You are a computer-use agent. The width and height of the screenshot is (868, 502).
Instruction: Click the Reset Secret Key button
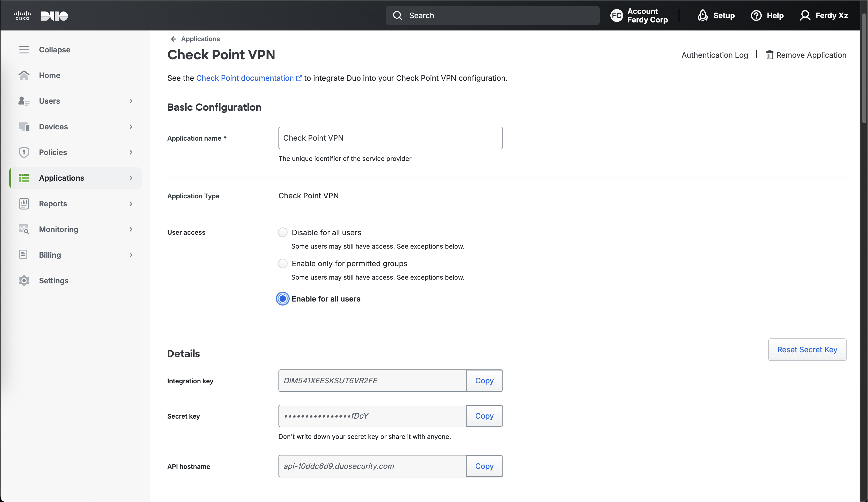(x=807, y=350)
